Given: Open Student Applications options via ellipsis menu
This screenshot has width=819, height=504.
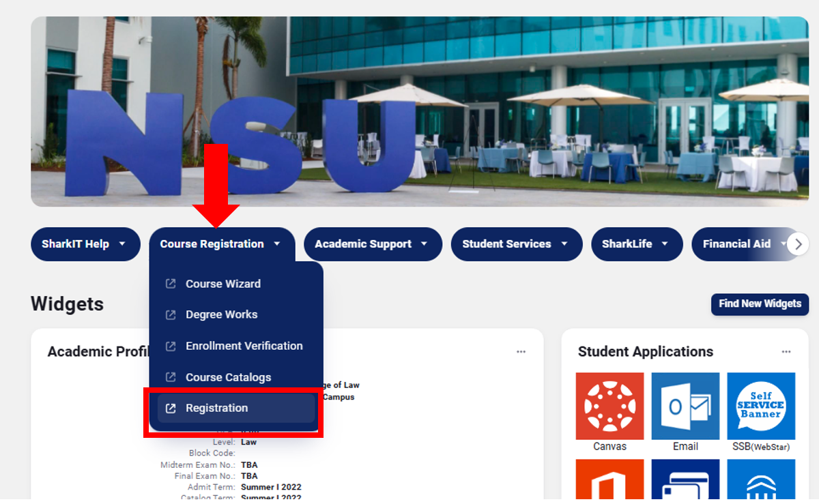Looking at the screenshot, I should [785, 351].
